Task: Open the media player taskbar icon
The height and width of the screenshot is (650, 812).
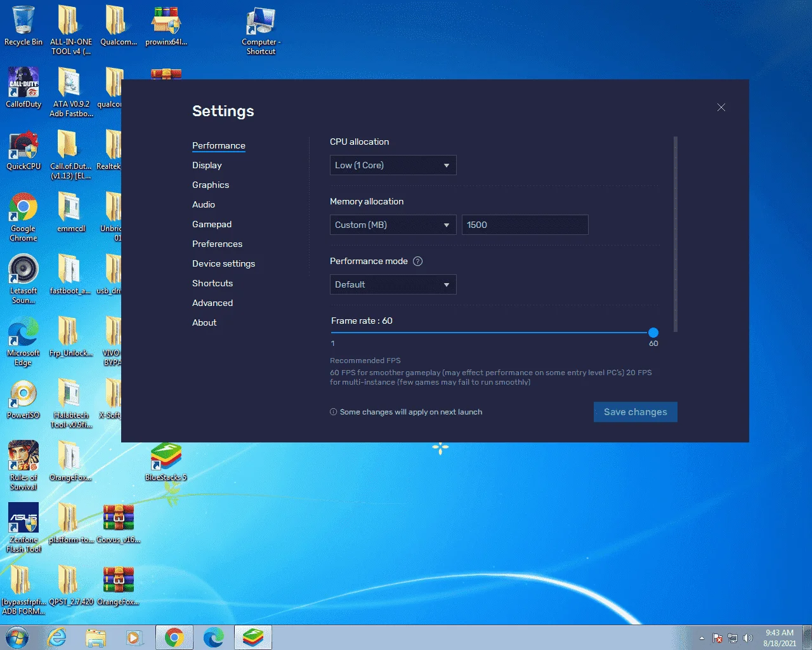Action: [134, 637]
